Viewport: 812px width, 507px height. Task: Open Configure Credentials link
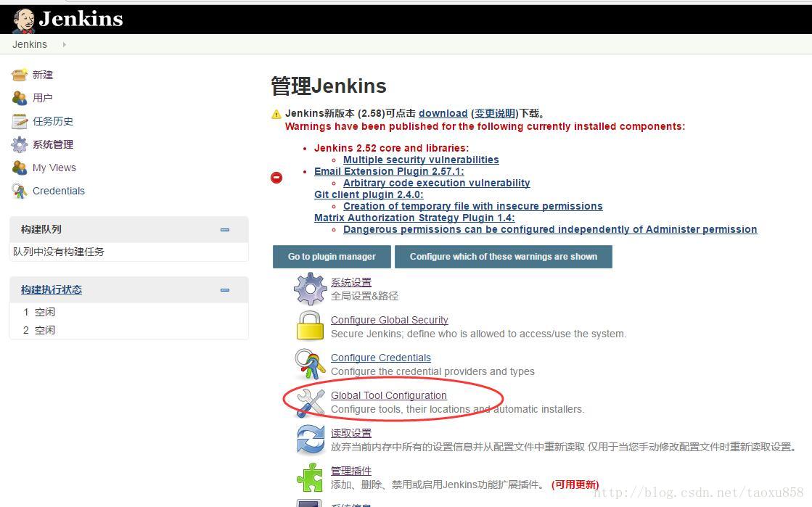tap(381, 358)
